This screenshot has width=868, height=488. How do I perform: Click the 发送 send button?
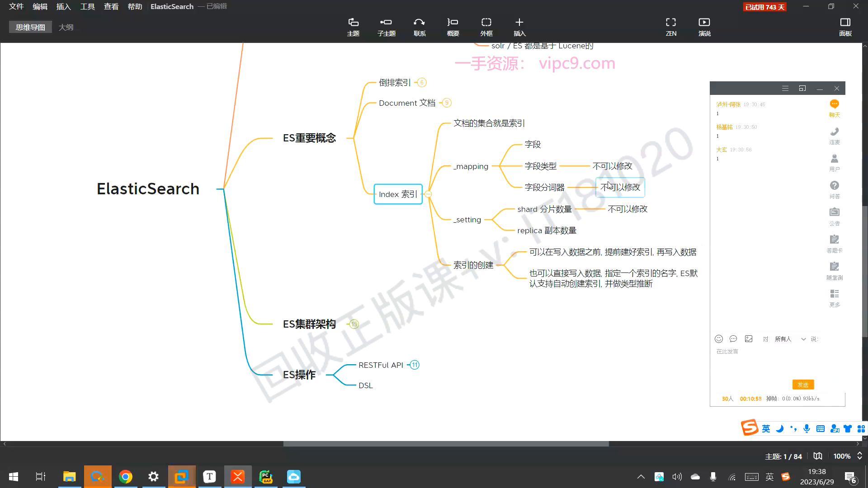[803, 385]
